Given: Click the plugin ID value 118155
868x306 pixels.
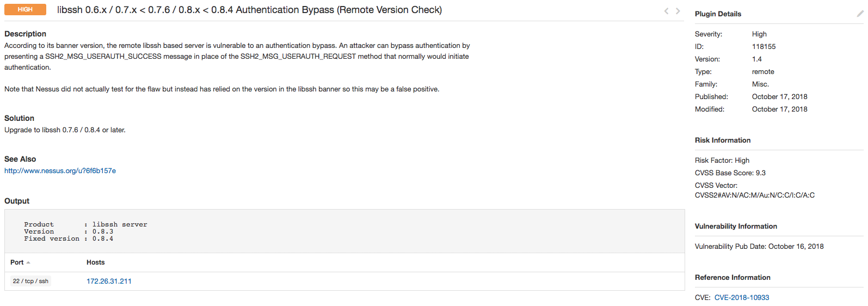Looking at the screenshot, I should (x=764, y=47).
